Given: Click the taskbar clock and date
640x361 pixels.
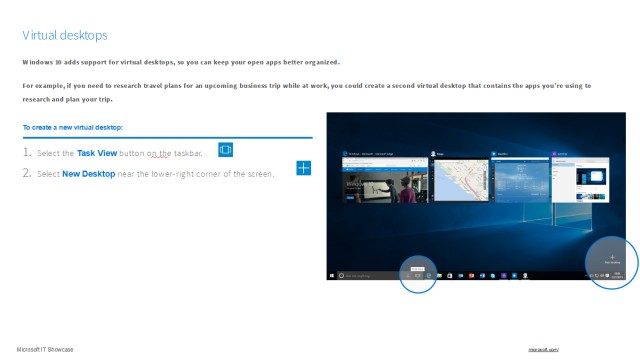Looking at the screenshot, I should coord(618,276).
